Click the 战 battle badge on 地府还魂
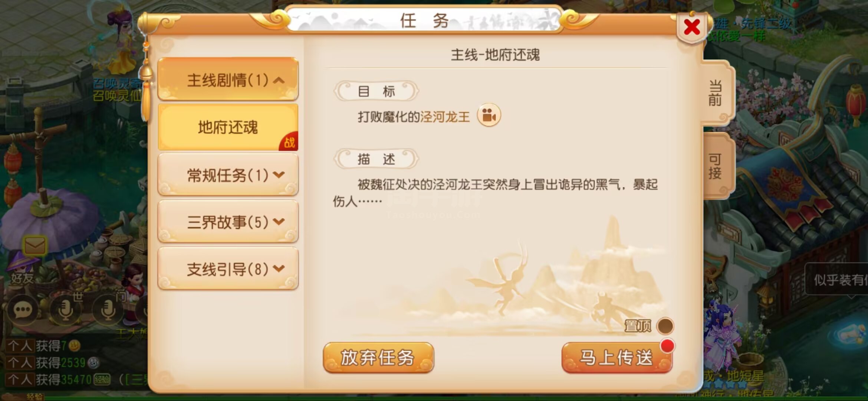868x401 pixels. point(289,141)
